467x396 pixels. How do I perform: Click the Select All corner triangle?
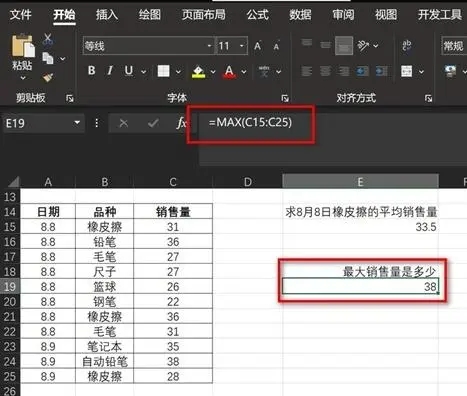14,182
